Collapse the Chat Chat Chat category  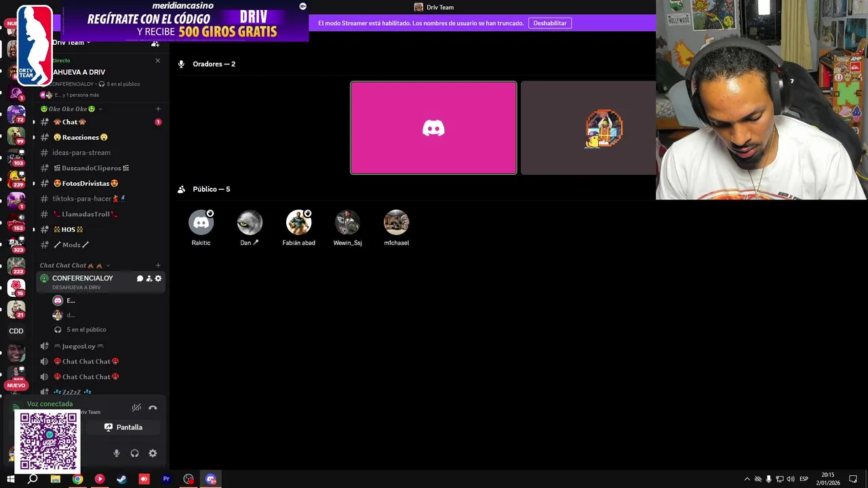point(74,266)
